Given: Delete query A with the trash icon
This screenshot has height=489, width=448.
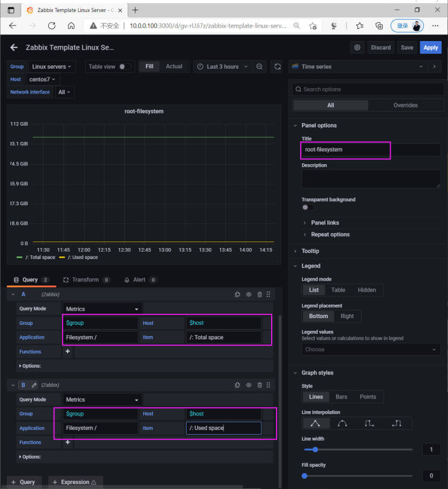Looking at the screenshot, I should (x=260, y=295).
